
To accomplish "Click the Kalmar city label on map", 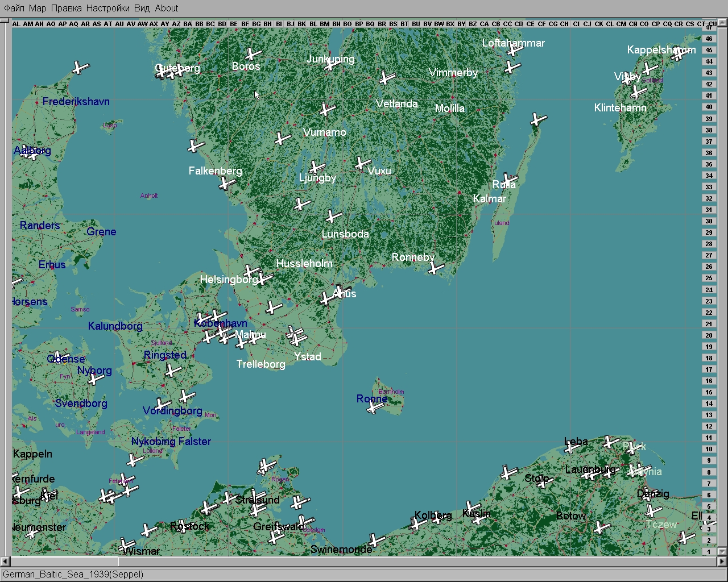I will pyautogui.click(x=489, y=198).
